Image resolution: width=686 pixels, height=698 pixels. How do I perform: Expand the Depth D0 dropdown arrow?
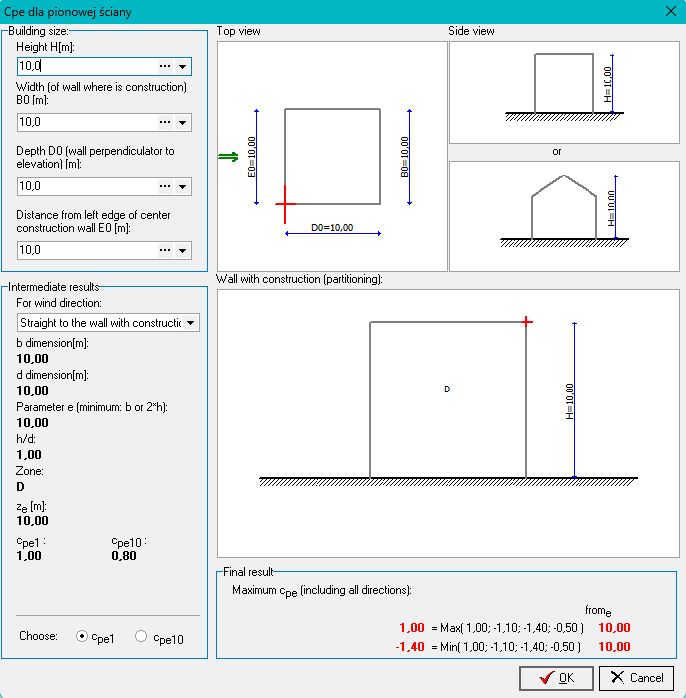click(x=183, y=186)
